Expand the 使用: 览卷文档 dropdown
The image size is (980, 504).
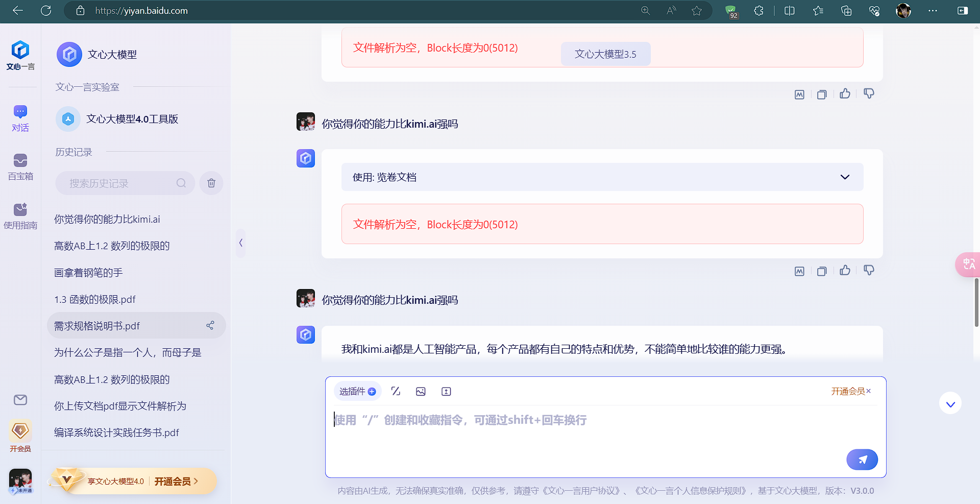click(602, 177)
